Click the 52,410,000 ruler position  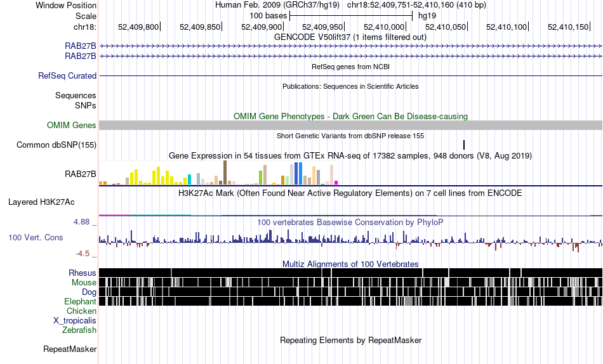[x=384, y=27]
